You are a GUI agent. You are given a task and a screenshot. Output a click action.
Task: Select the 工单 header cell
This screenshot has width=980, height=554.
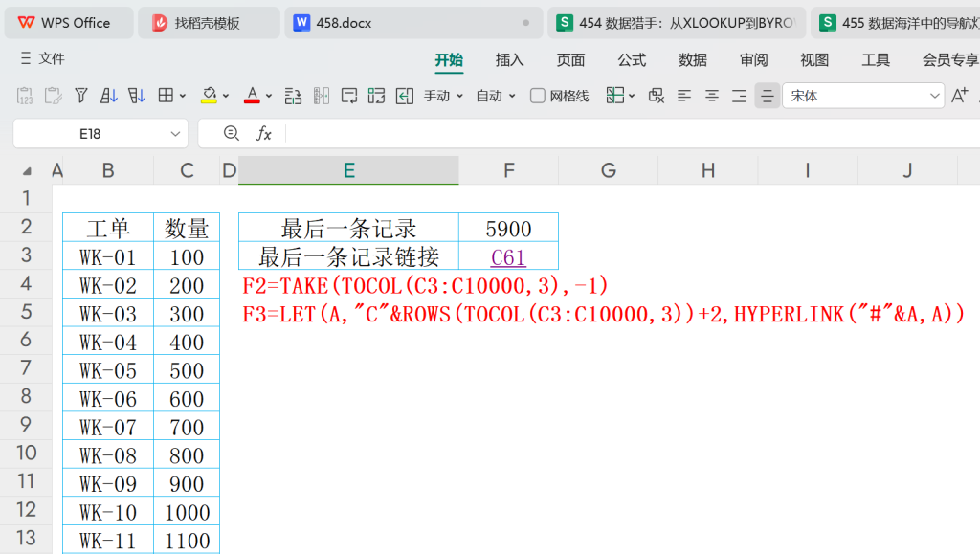pyautogui.click(x=108, y=228)
